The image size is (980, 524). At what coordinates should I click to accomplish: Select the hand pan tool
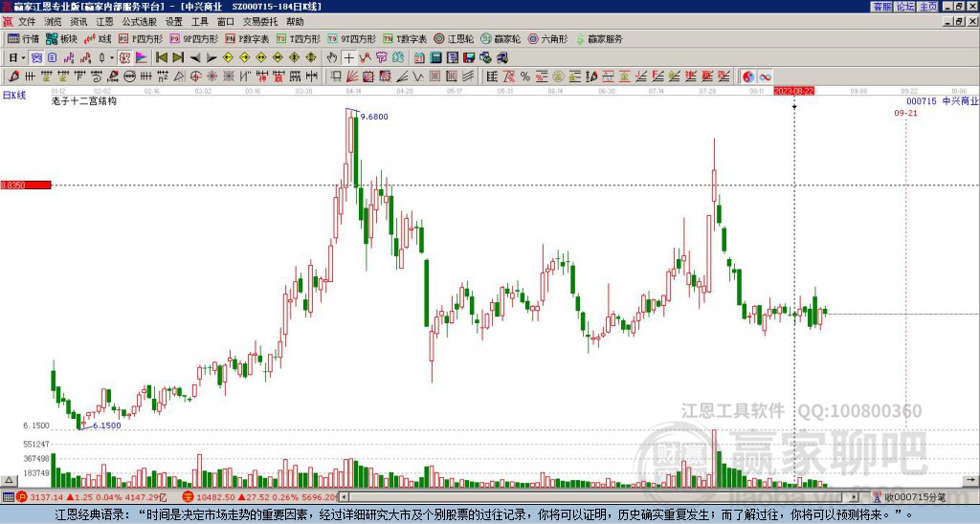click(x=332, y=58)
